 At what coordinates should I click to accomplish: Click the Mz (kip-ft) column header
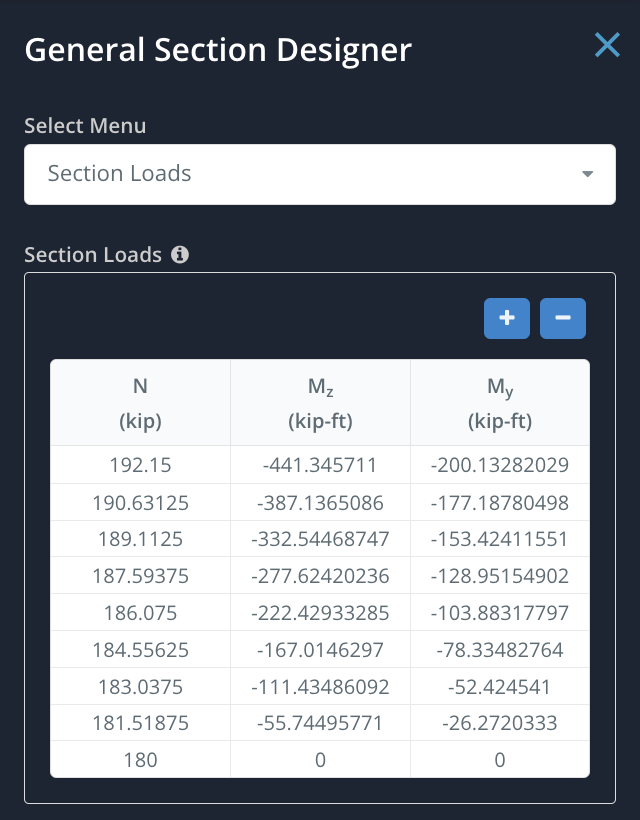320,403
